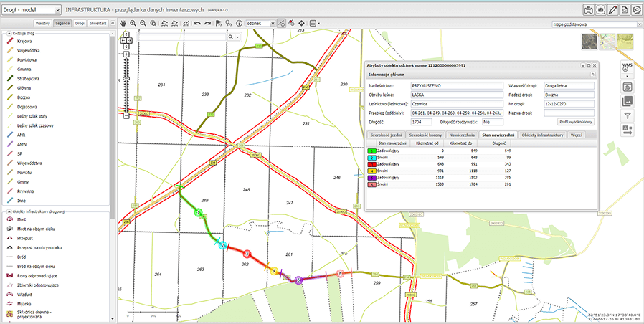Open the print map icon
This screenshot has width=644, height=324.
coord(590,10)
